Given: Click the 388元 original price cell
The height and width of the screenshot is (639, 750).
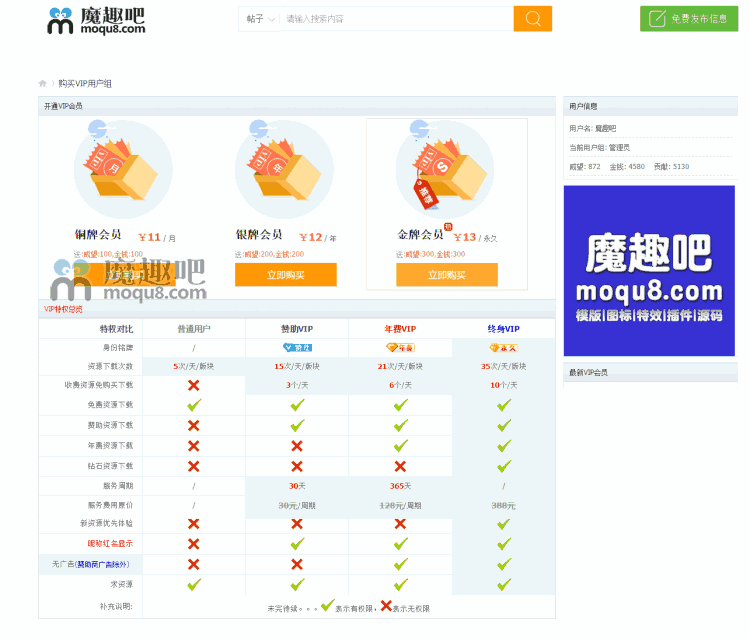Looking at the screenshot, I should pyautogui.click(x=503, y=506).
